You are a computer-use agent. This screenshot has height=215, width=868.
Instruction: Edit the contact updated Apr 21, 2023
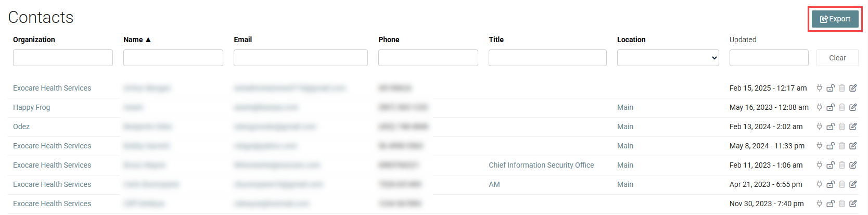click(x=853, y=184)
